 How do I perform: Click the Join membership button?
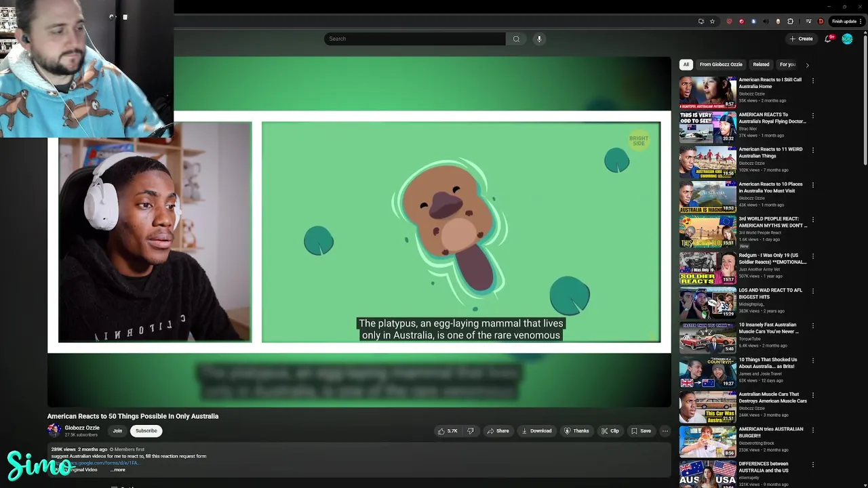117,431
